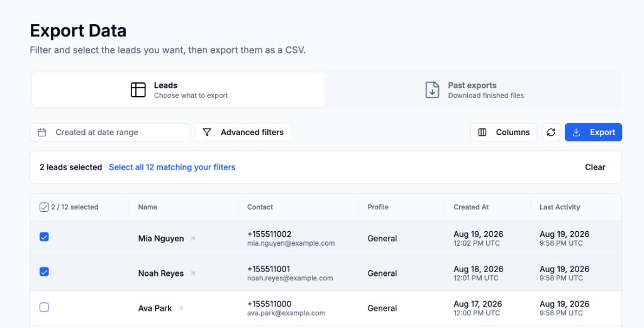644x328 pixels.
Task: Switch to the Past exports tab
Action: [474, 90]
